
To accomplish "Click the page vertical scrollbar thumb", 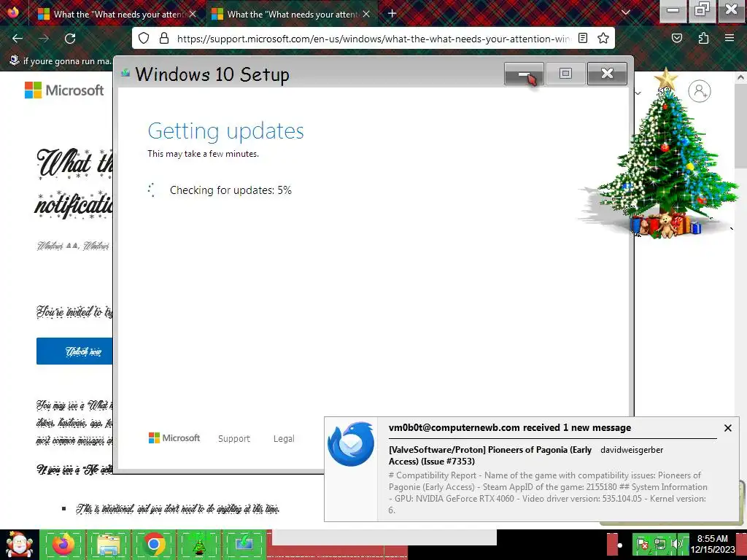I will pyautogui.click(x=741, y=127).
